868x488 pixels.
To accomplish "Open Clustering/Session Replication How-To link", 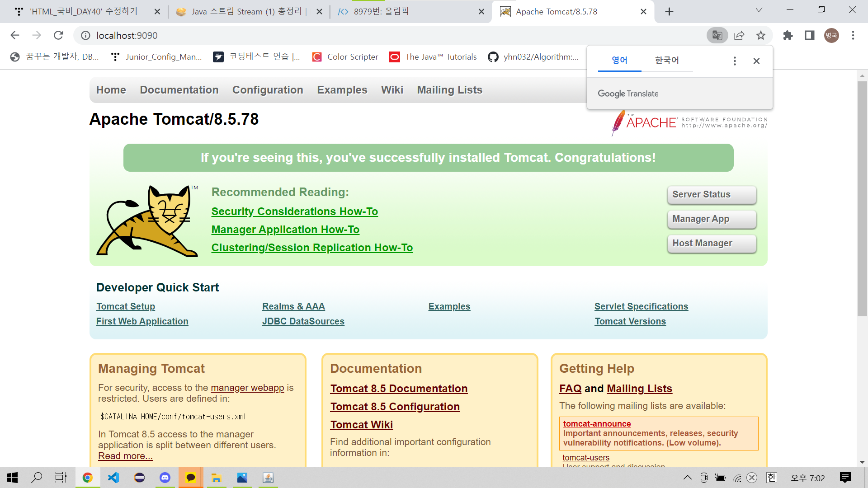I will point(312,248).
